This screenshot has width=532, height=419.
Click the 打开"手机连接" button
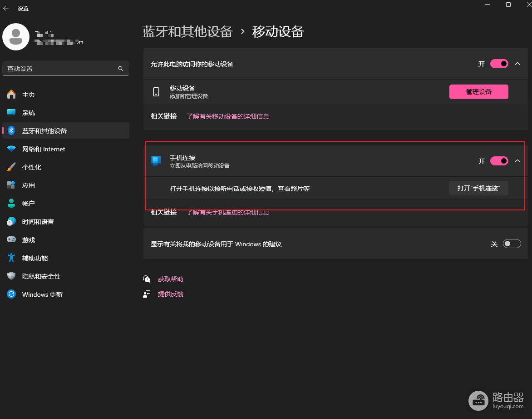(x=479, y=188)
